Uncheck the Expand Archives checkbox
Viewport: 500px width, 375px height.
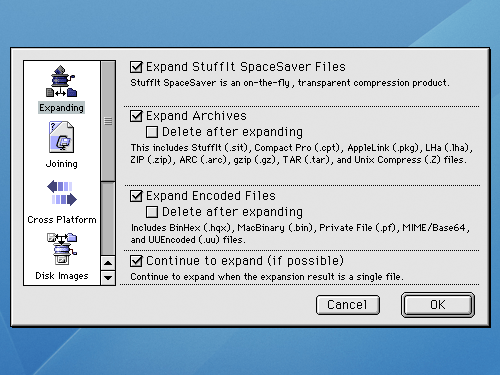136,116
